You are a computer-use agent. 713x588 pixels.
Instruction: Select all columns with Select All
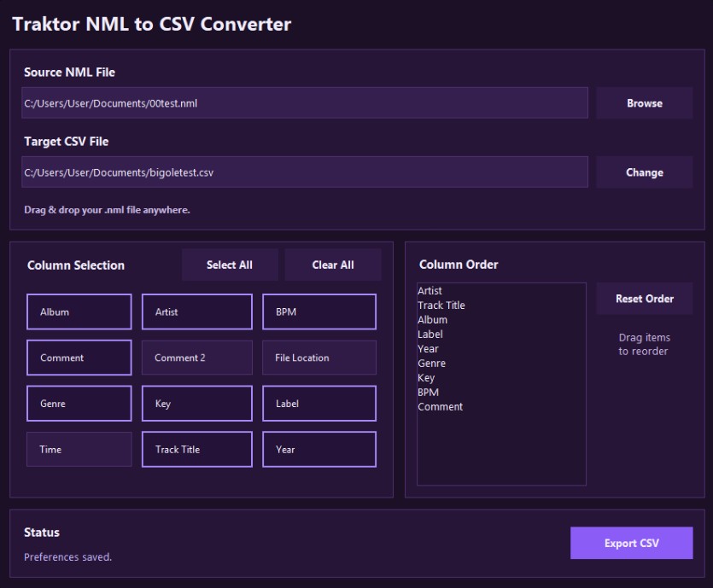click(230, 265)
